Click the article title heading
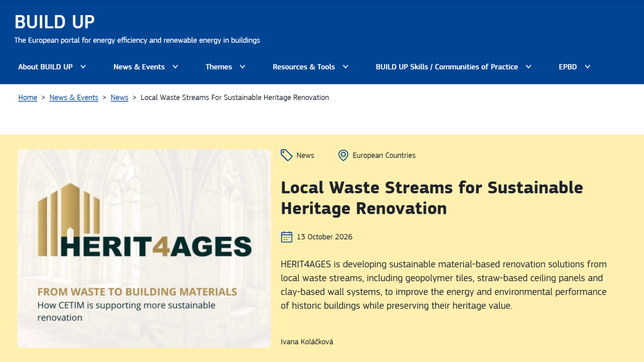The image size is (644, 362). (x=432, y=198)
